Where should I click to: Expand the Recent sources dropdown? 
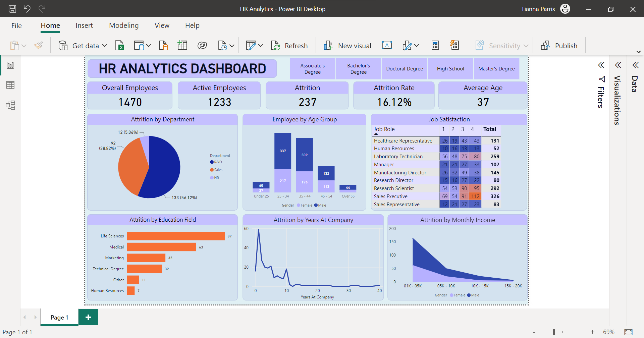click(232, 46)
